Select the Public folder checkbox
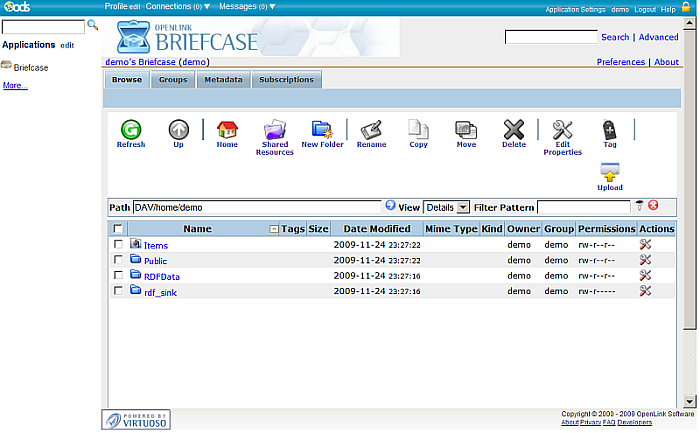700x433 pixels. coord(119,260)
